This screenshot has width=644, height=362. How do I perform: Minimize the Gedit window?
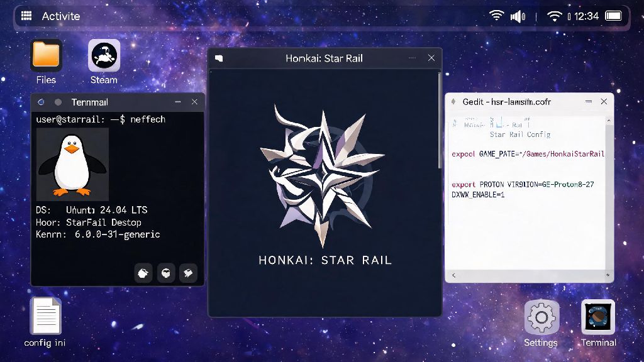[x=589, y=101]
